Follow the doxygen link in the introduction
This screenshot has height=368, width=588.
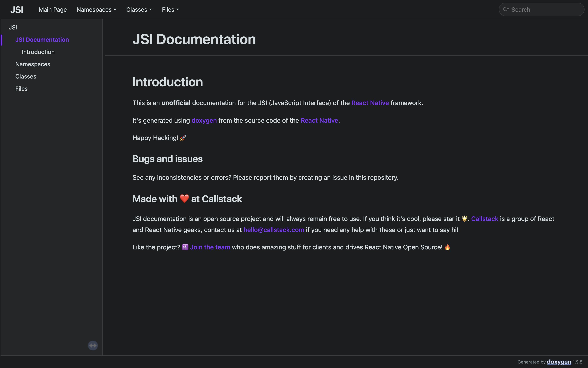click(x=204, y=120)
